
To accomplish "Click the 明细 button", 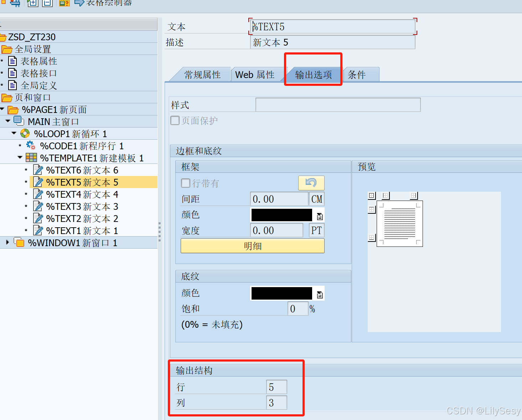I will pos(252,246).
